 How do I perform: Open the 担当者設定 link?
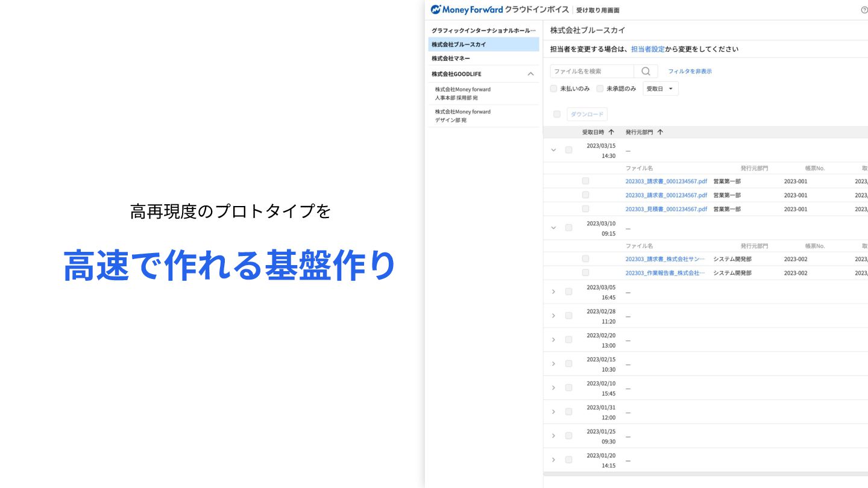pos(648,49)
